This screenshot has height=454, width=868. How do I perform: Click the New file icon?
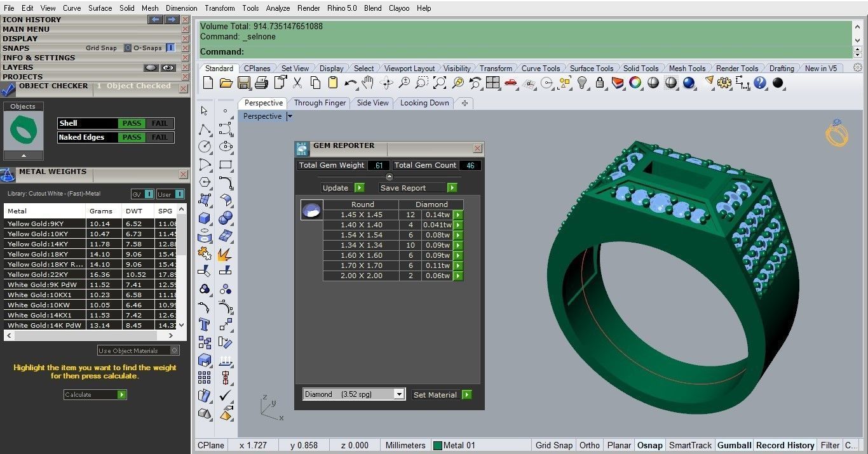point(208,83)
